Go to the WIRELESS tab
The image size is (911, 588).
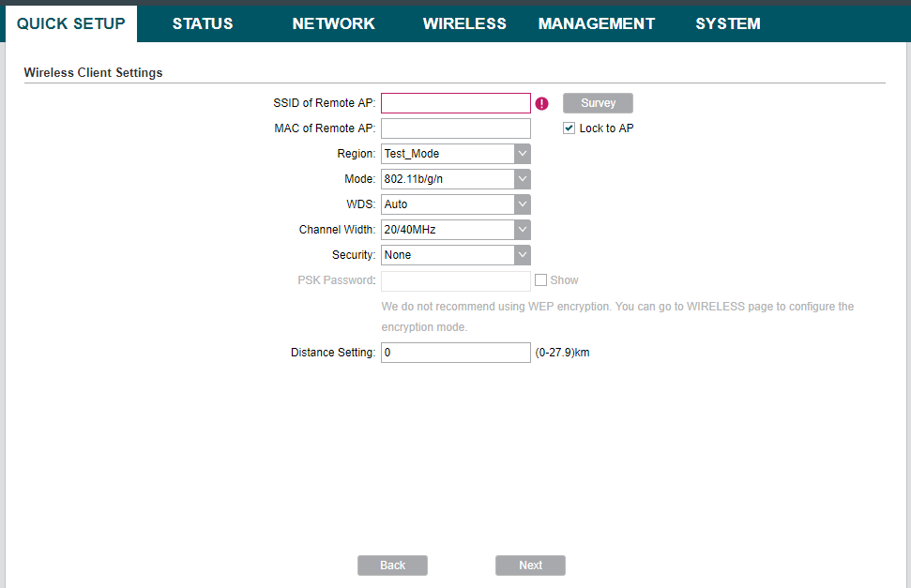click(x=464, y=23)
